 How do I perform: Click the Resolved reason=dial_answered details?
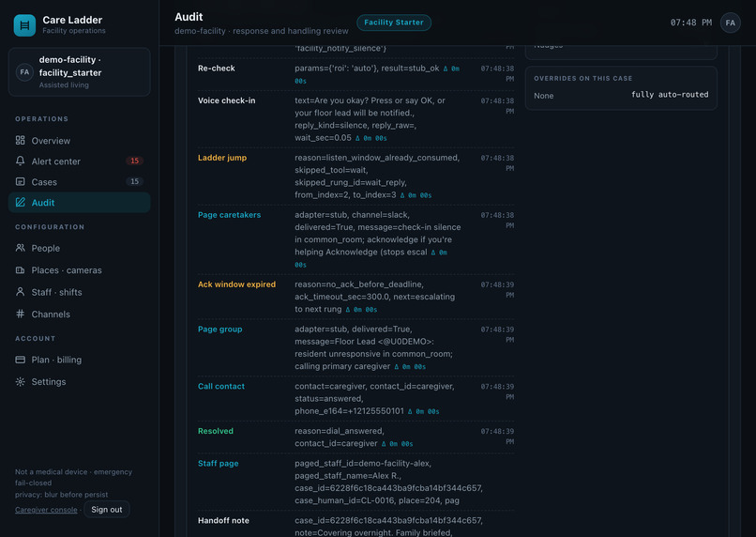(354, 437)
